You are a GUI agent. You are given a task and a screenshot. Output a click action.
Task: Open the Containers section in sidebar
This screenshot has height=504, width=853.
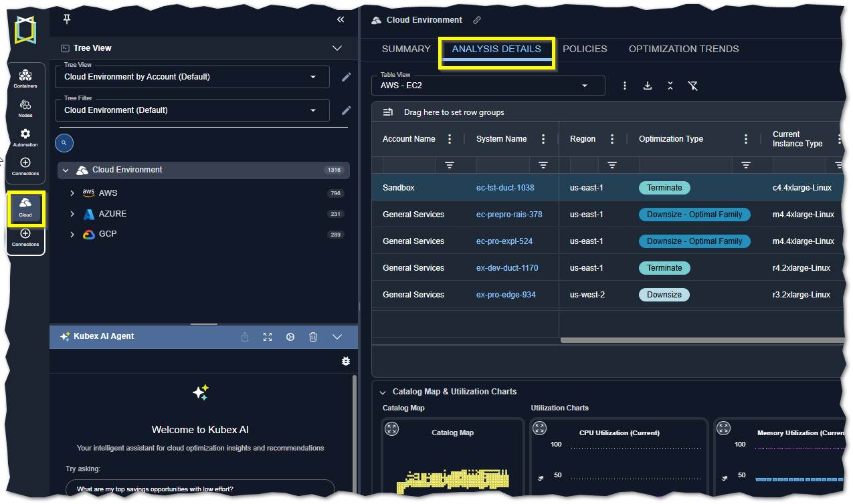click(x=25, y=78)
